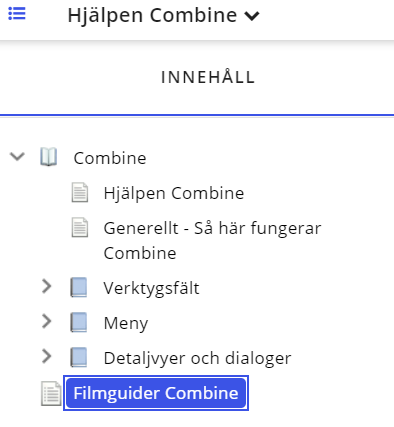Open Generellt - Så här fungerar Combine

pyautogui.click(x=212, y=240)
